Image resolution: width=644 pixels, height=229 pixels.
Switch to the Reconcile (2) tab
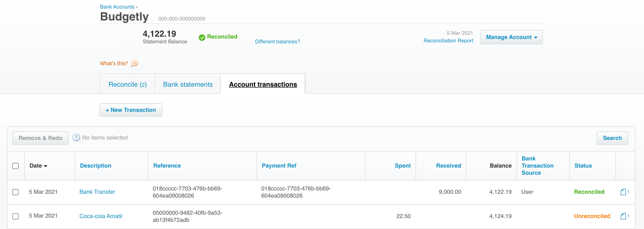click(x=127, y=84)
